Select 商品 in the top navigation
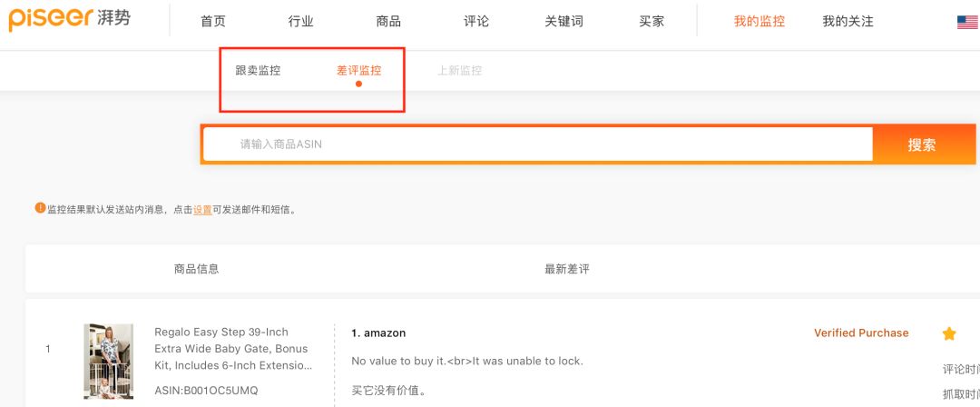This screenshot has height=407, width=980. pyautogui.click(x=388, y=22)
